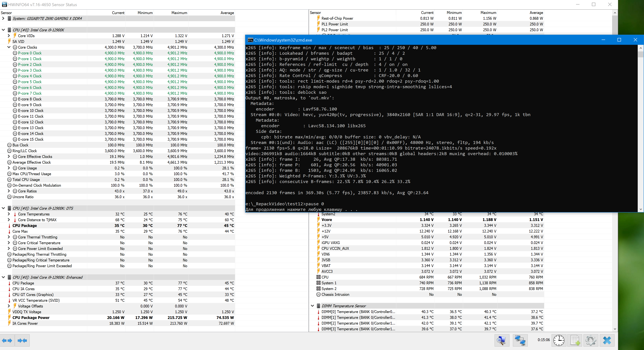The height and width of the screenshot is (350, 644).
Task: Select the Vcore sensor row
Action: pos(327,219)
